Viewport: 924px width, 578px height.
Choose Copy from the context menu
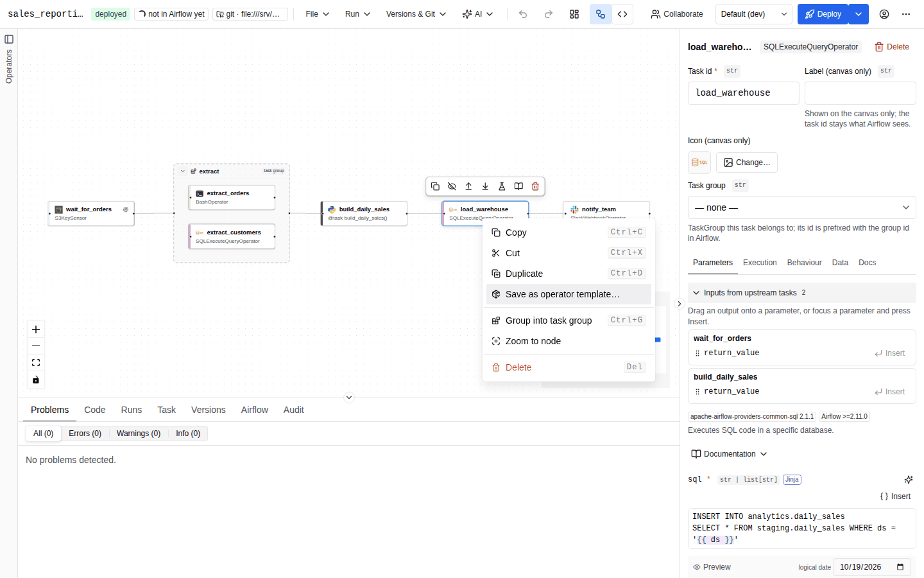tap(569, 232)
